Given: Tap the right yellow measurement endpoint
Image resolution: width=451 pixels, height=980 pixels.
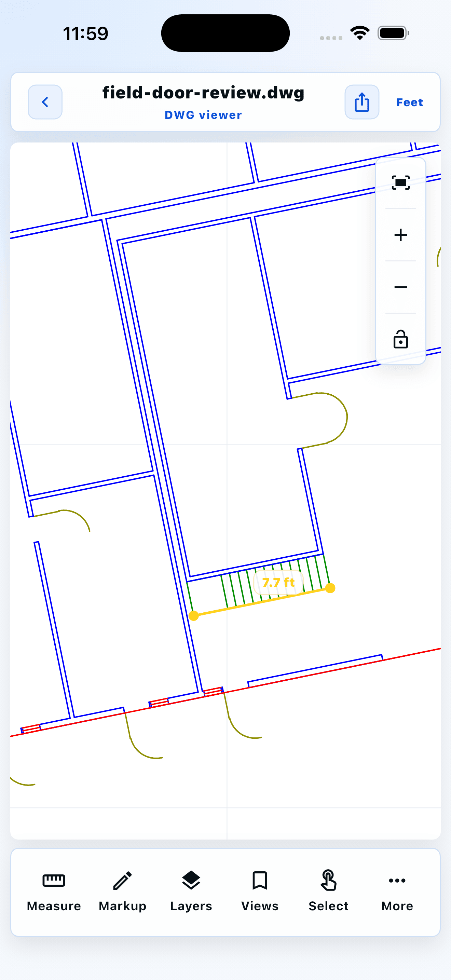Looking at the screenshot, I should [x=330, y=588].
